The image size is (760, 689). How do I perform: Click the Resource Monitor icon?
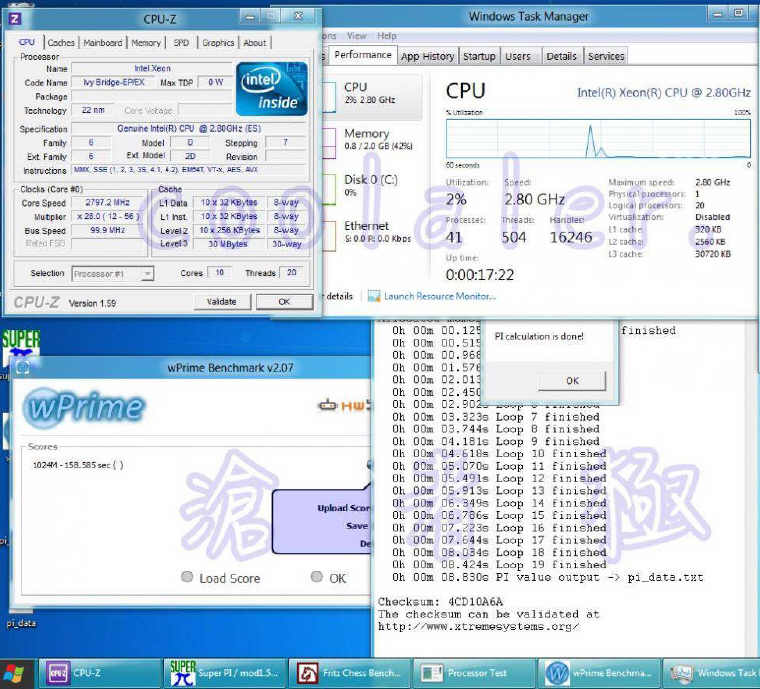coord(374,296)
